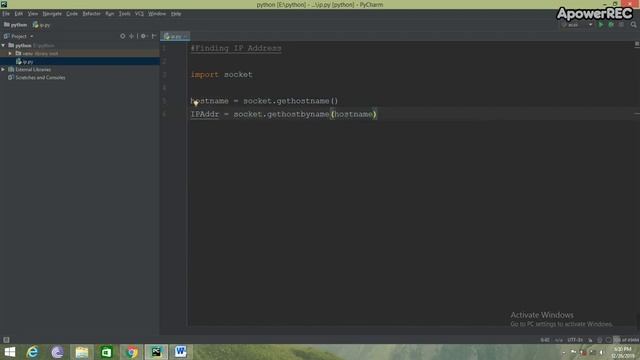The height and width of the screenshot is (360, 640).
Task: Click the locate/scroll from source target icon
Action: (122, 36)
